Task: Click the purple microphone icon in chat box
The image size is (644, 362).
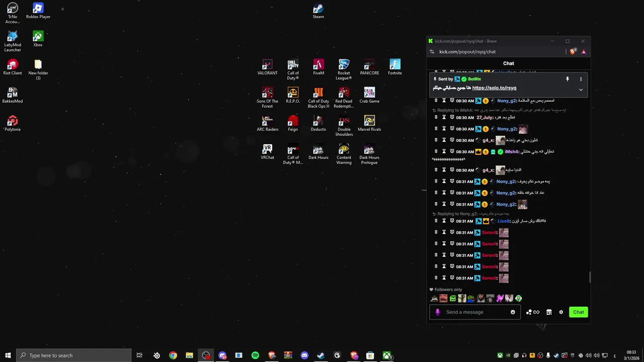Action: click(437, 312)
